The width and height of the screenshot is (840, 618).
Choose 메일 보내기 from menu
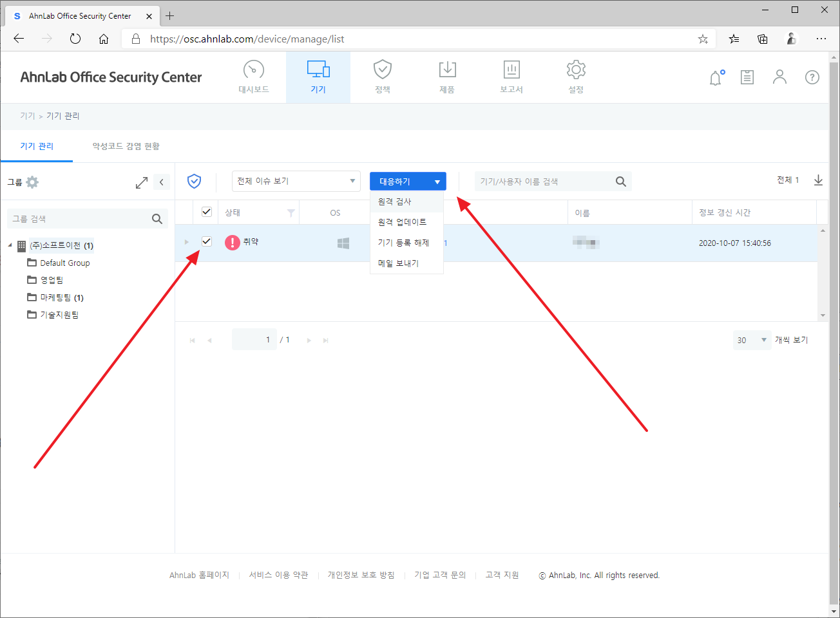coord(406,263)
